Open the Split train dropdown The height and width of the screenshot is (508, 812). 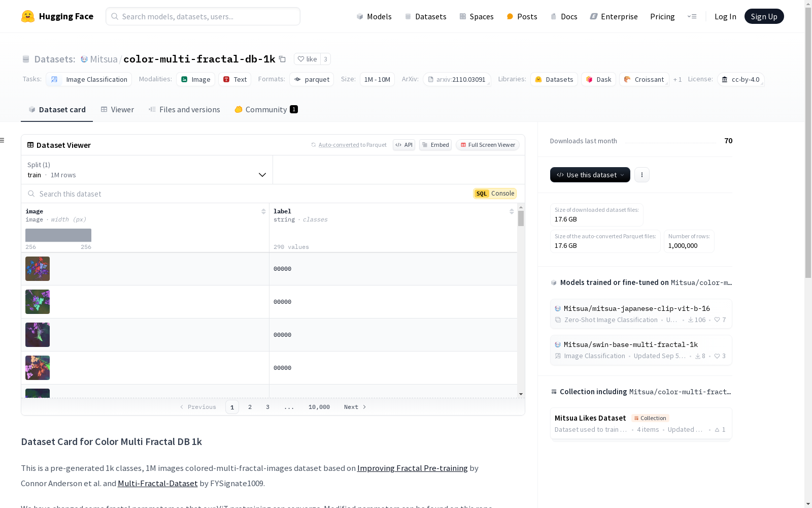pyautogui.click(x=147, y=170)
